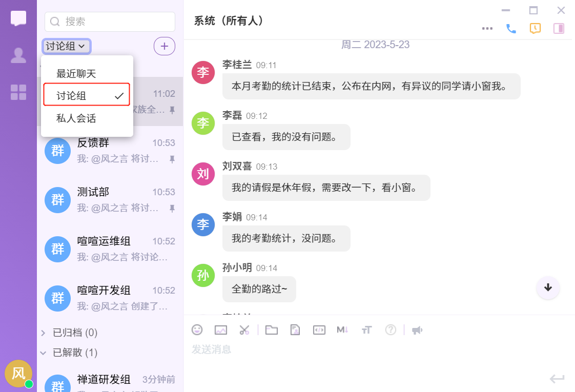Viewport: 575px width, 392px height.
Task: Expand the 已归档 (0) section
Action: click(x=70, y=333)
